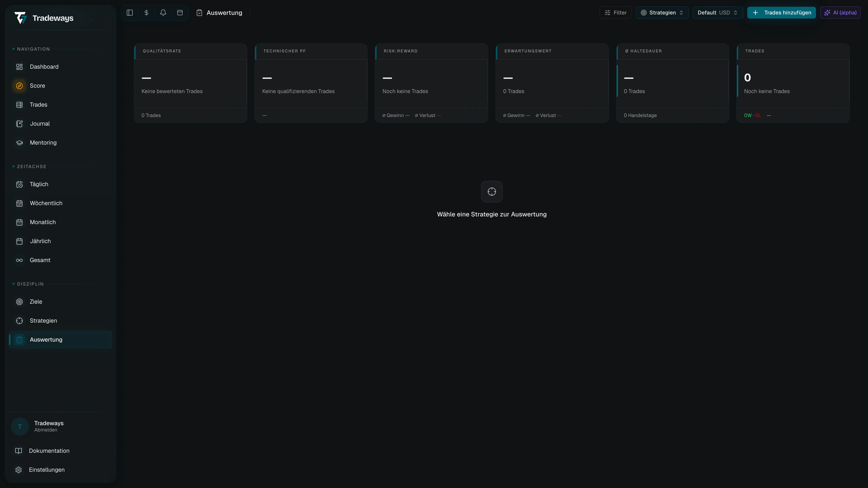Click the Qualitätsrate card

click(x=190, y=83)
